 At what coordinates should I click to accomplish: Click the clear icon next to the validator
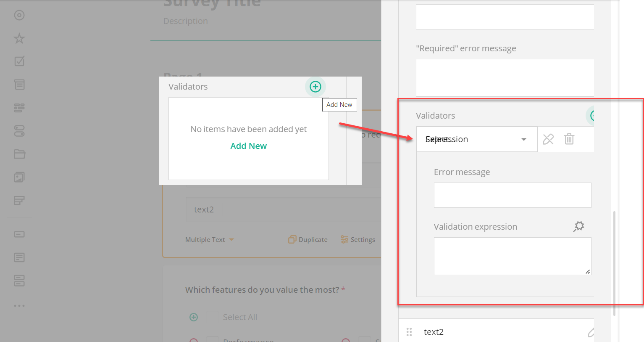(x=548, y=139)
